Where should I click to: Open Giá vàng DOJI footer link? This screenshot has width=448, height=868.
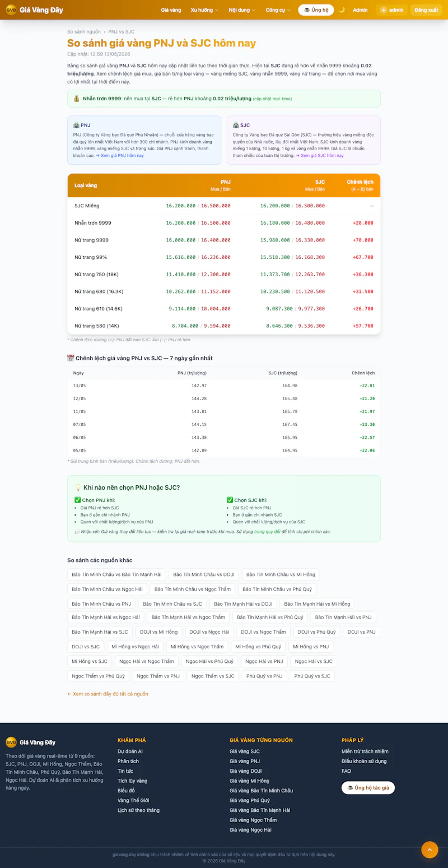[x=246, y=771]
